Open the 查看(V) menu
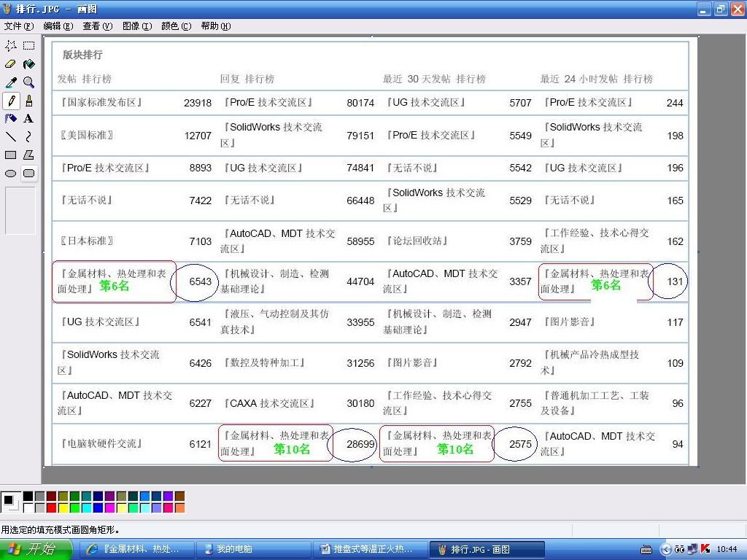The width and height of the screenshot is (747, 560). click(98, 26)
